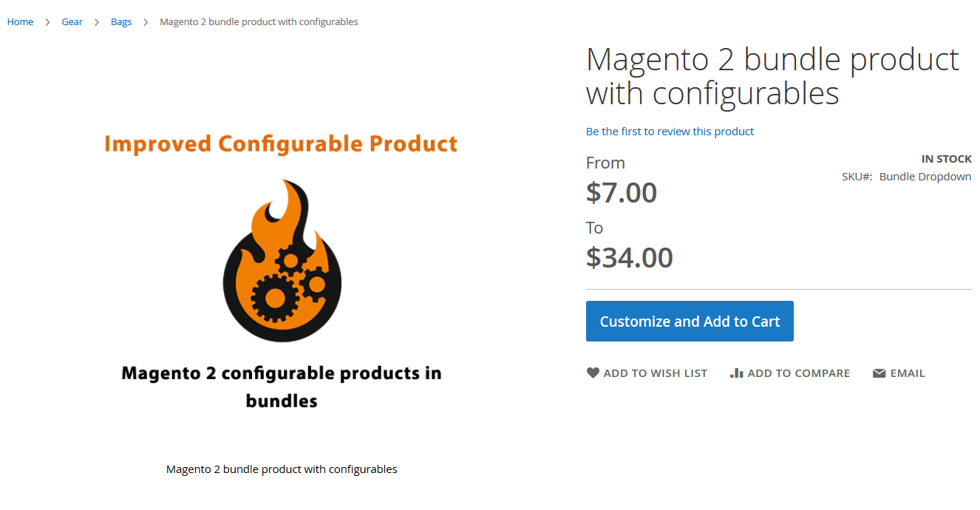This screenshot has height=510, width=980.
Task: Click the caption below the product image
Action: (x=282, y=469)
